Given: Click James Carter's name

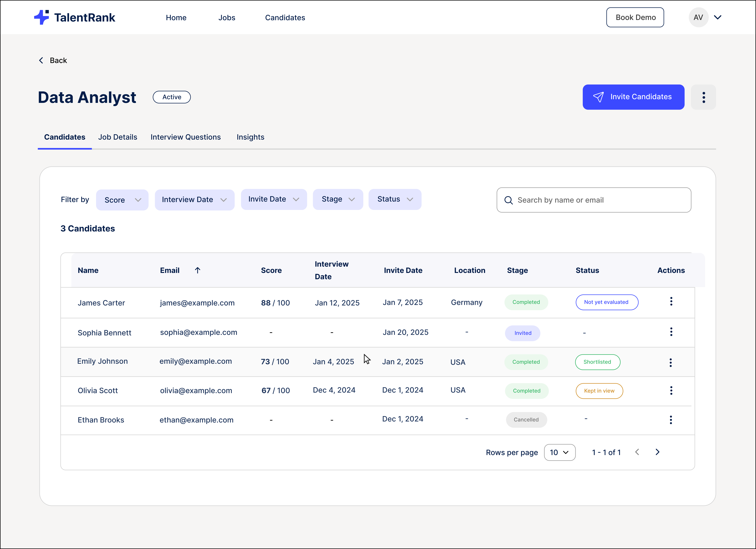Looking at the screenshot, I should (x=101, y=303).
